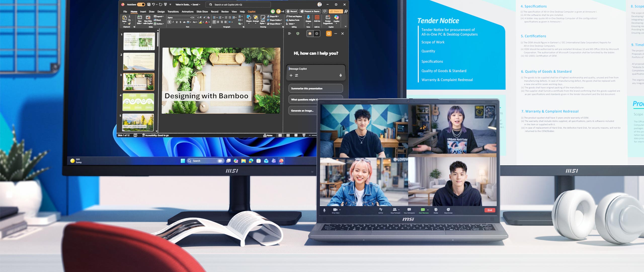
Task: Click the Reset slide button
Action: [x=157, y=20]
